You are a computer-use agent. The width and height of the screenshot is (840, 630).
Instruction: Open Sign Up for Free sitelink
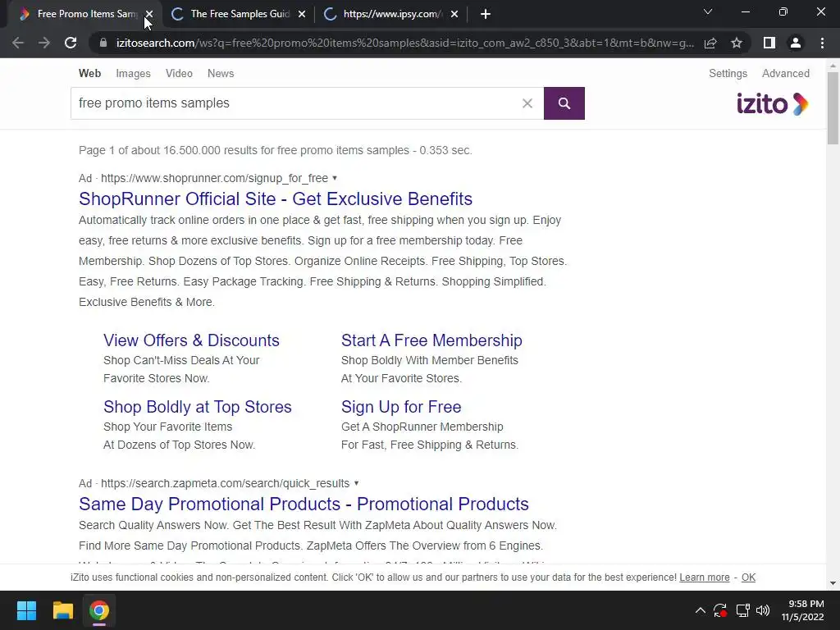(401, 407)
